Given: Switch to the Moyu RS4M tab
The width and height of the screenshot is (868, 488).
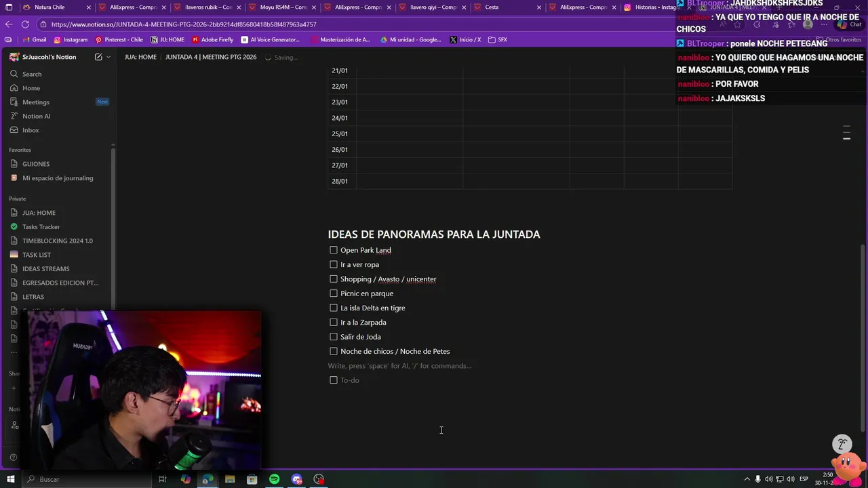Looking at the screenshot, I should [x=283, y=7].
